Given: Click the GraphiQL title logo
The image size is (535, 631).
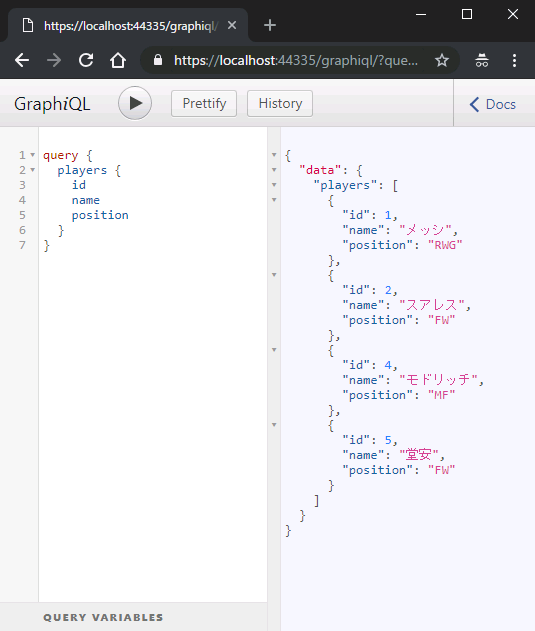Looking at the screenshot, I should click(x=52, y=104).
